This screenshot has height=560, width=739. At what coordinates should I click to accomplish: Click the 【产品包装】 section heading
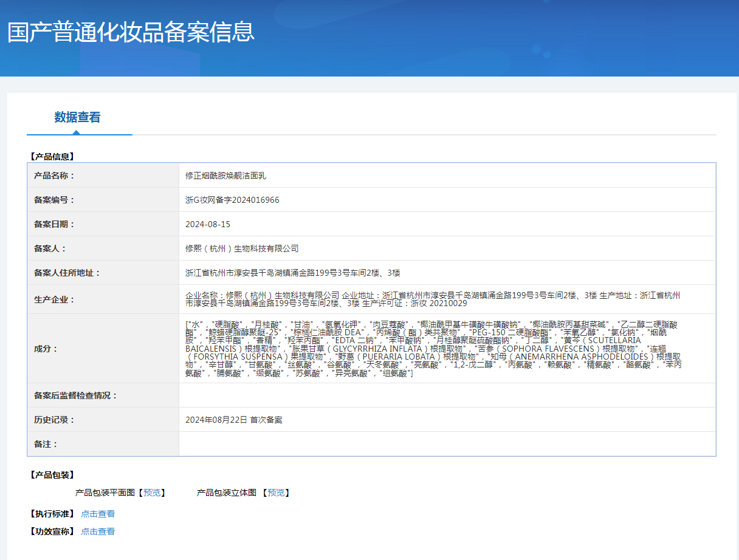coord(52,475)
